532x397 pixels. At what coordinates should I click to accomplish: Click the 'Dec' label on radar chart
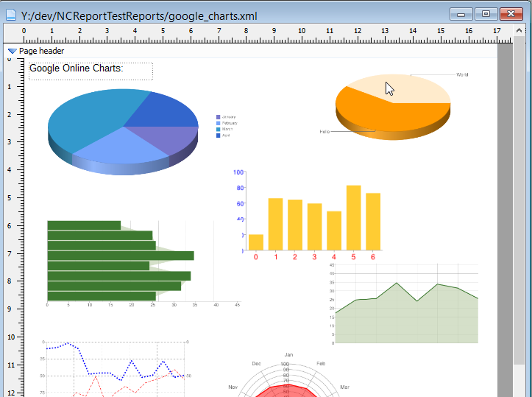point(257,363)
